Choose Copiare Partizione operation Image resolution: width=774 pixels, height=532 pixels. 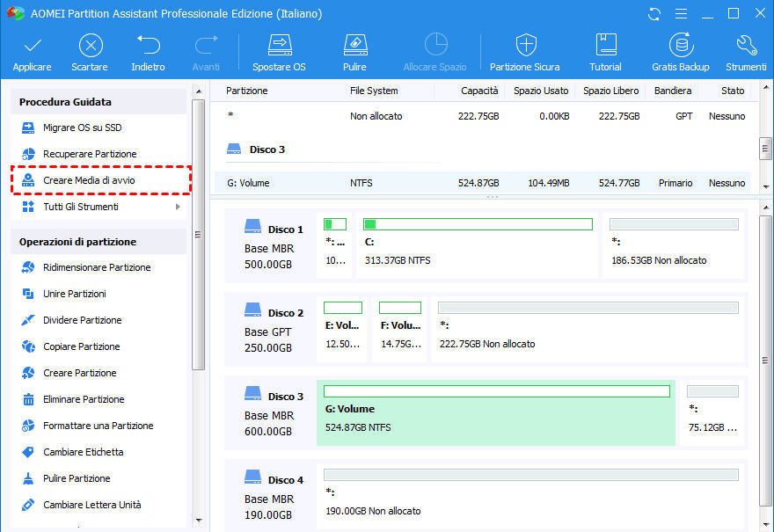click(x=81, y=346)
